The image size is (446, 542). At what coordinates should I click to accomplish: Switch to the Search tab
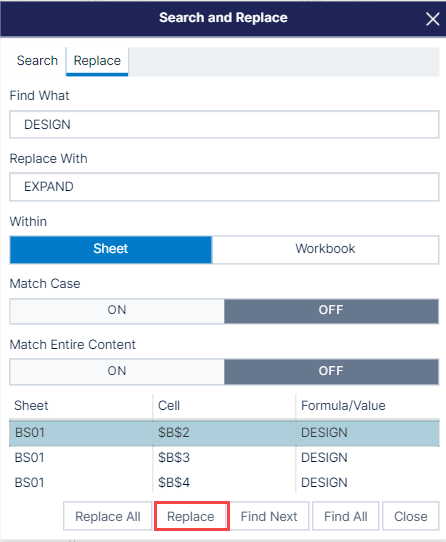pos(37,61)
